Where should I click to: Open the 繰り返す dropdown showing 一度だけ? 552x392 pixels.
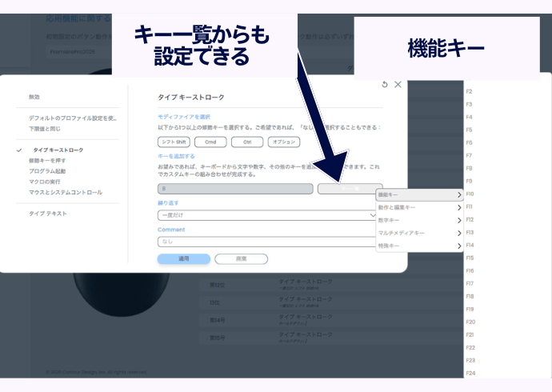pos(268,215)
